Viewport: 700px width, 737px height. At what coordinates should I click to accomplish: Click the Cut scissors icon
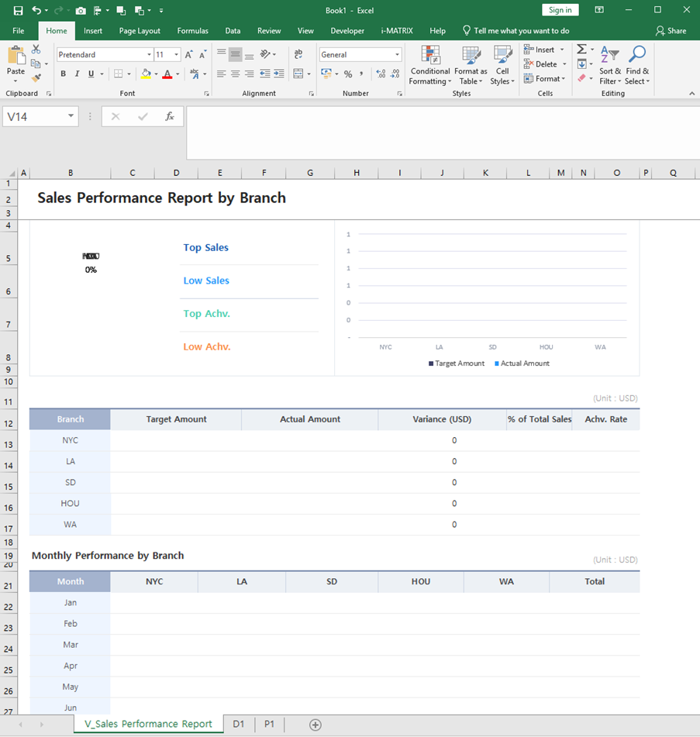[x=36, y=50]
